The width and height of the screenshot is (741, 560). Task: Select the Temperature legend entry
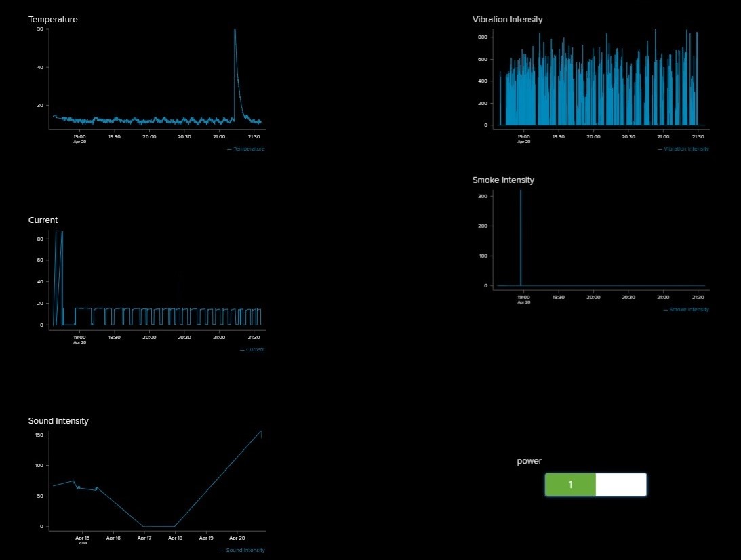point(245,149)
